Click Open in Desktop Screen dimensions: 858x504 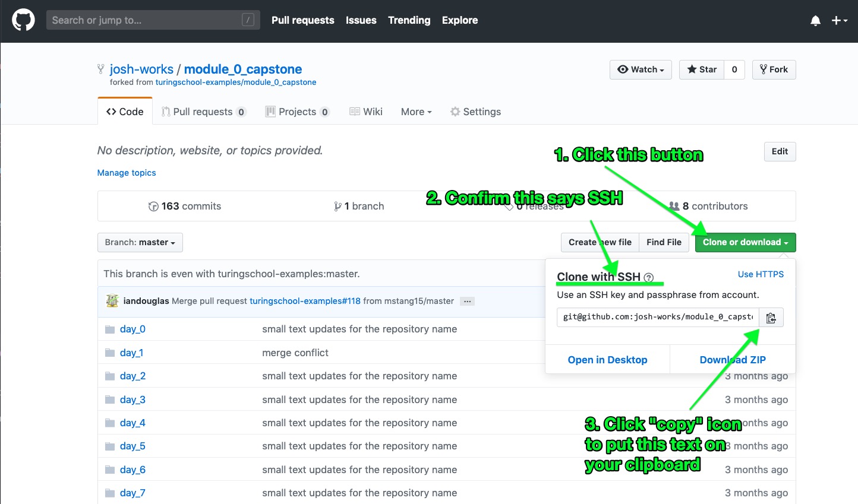607,360
